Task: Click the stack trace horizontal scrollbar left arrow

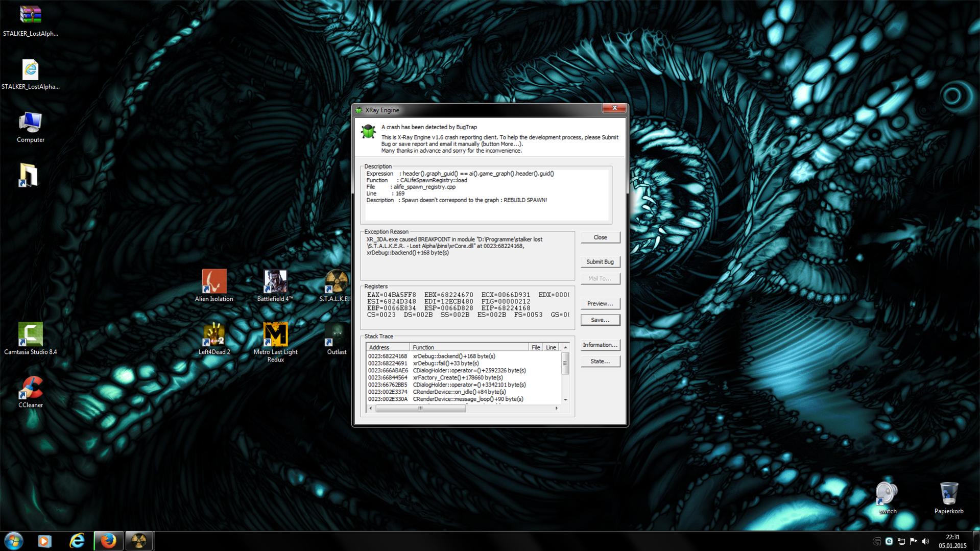Action: 371,409
